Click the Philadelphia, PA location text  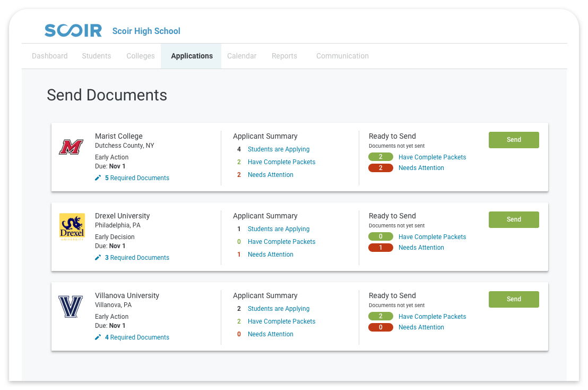tap(118, 225)
